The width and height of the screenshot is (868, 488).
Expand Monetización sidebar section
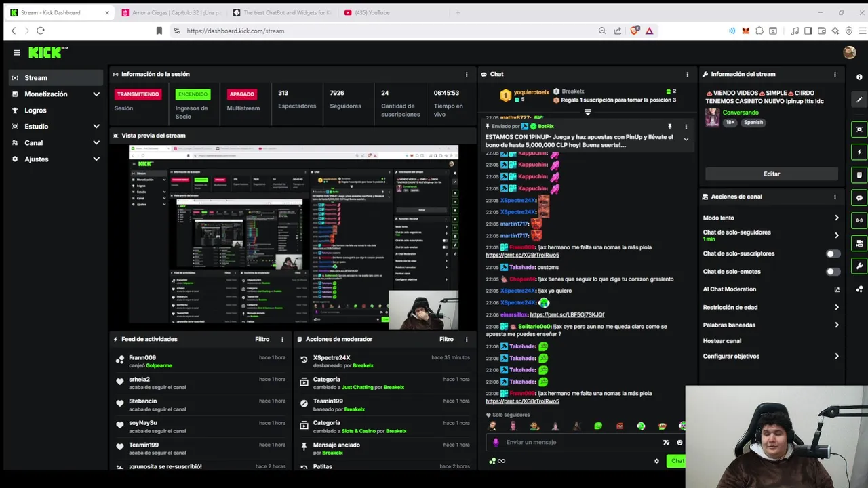coord(96,94)
